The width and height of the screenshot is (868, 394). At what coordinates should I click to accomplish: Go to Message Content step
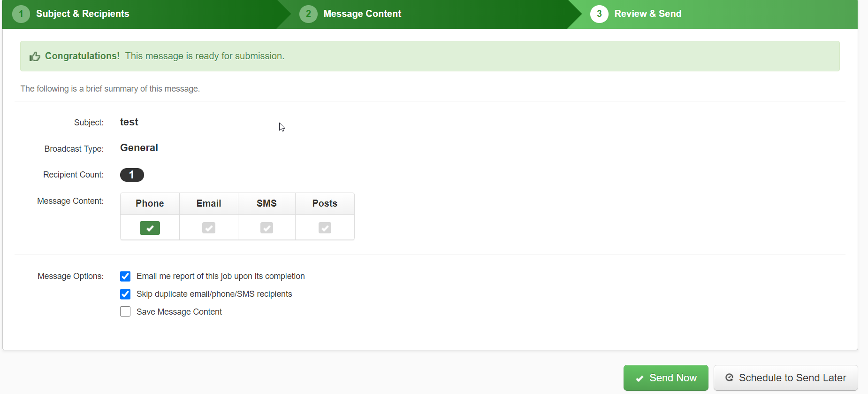[x=362, y=14]
